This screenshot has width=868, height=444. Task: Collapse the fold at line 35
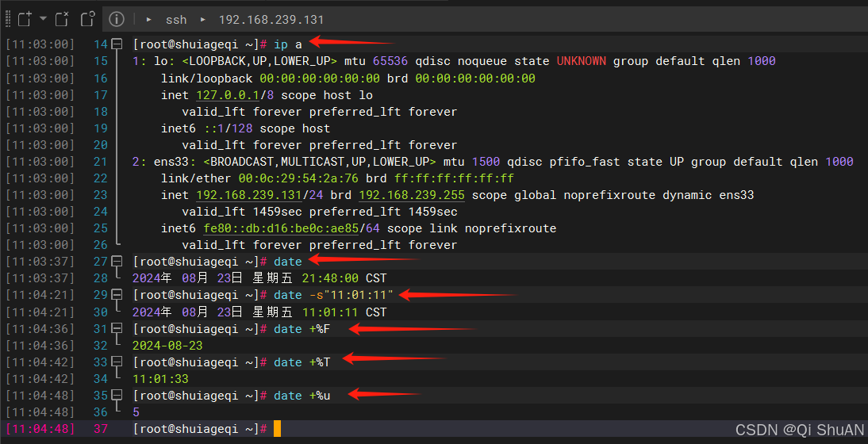click(x=117, y=396)
